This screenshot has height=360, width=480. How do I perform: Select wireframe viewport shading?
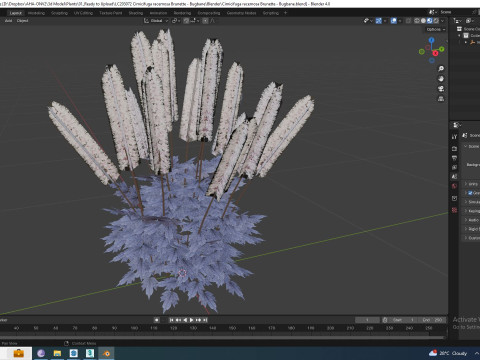point(417,21)
